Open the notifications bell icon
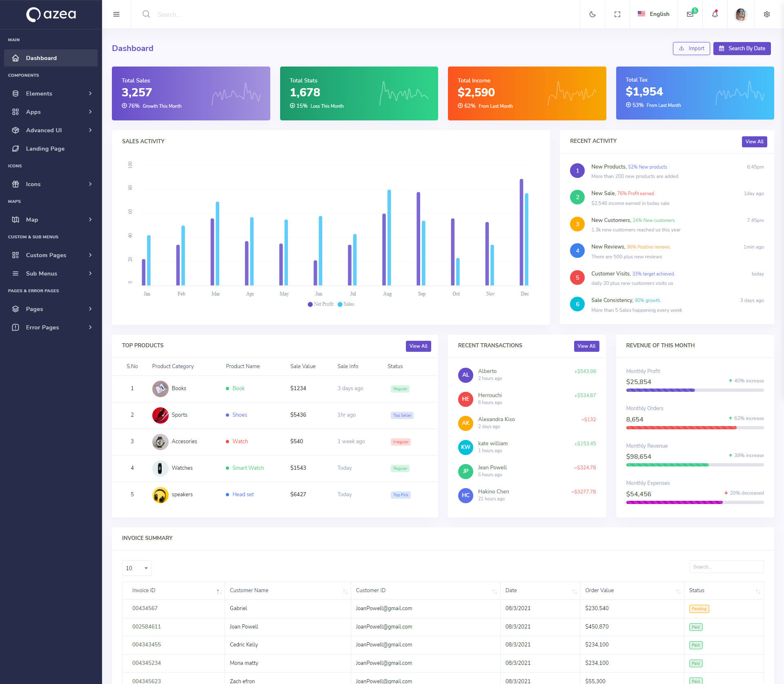This screenshot has height=684, width=784. tap(715, 14)
